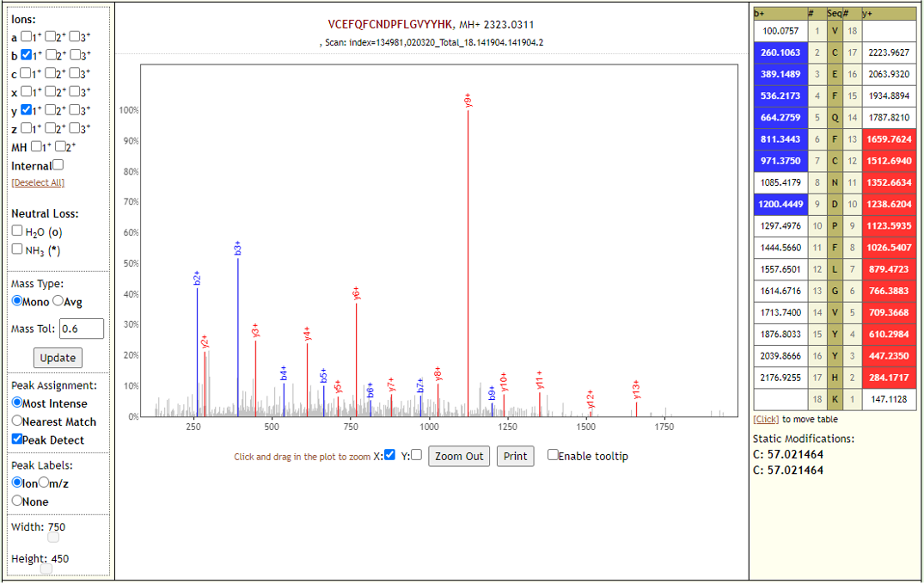Select y+ cell 284.1717
Viewport: 924px width, 584px height.
tap(890, 378)
